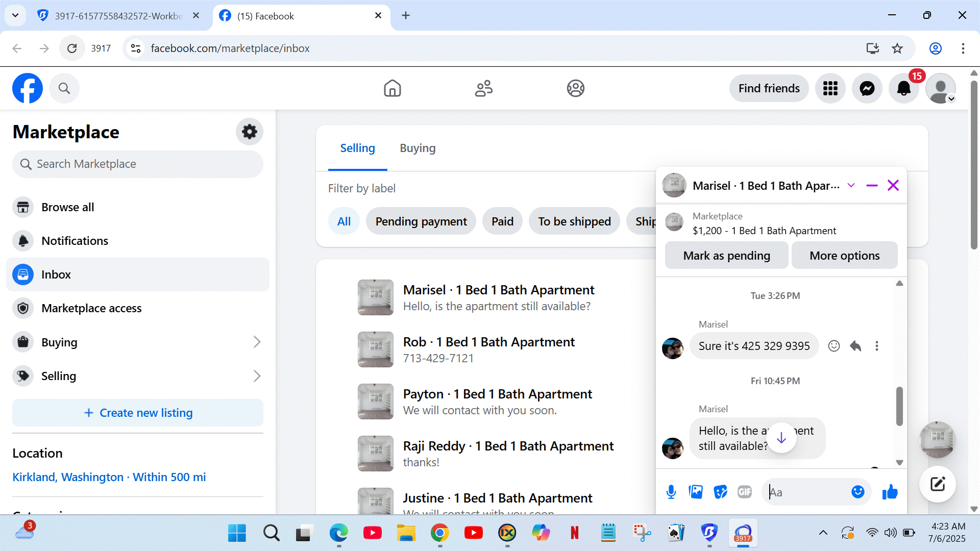
Task: Open GIF picker in chat
Action: pyautogui.click(x=745, y=492)
